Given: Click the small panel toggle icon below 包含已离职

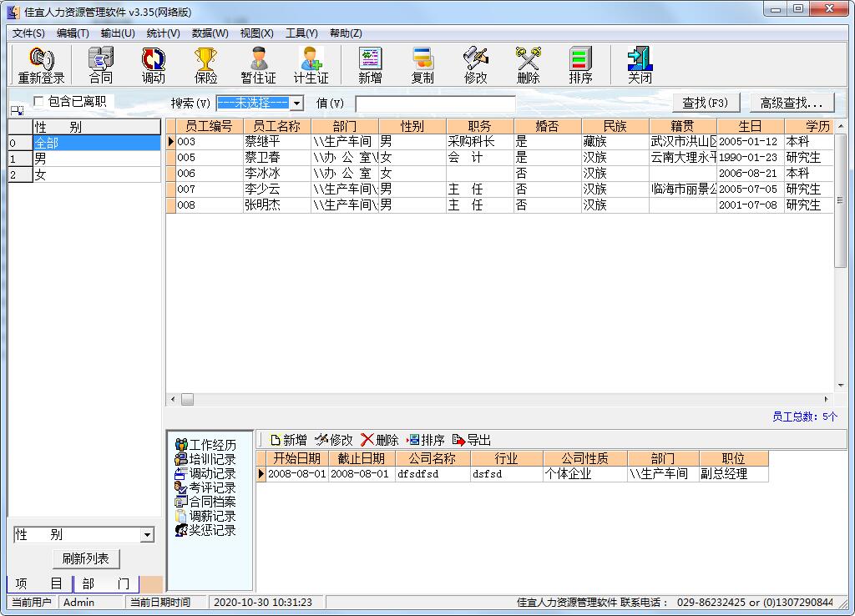Looking at the screenshot, I should (x=17, y=111).
